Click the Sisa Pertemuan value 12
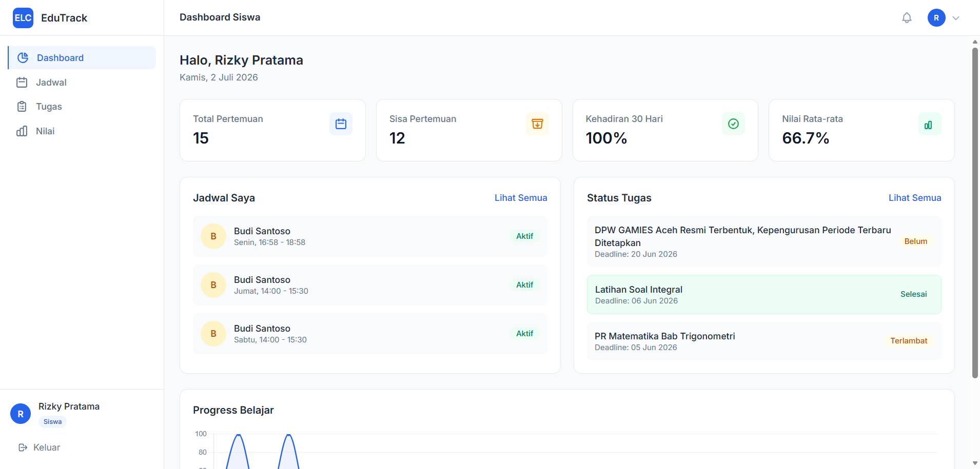Viewport: 980px width, 469px height. tap(397, 138)
